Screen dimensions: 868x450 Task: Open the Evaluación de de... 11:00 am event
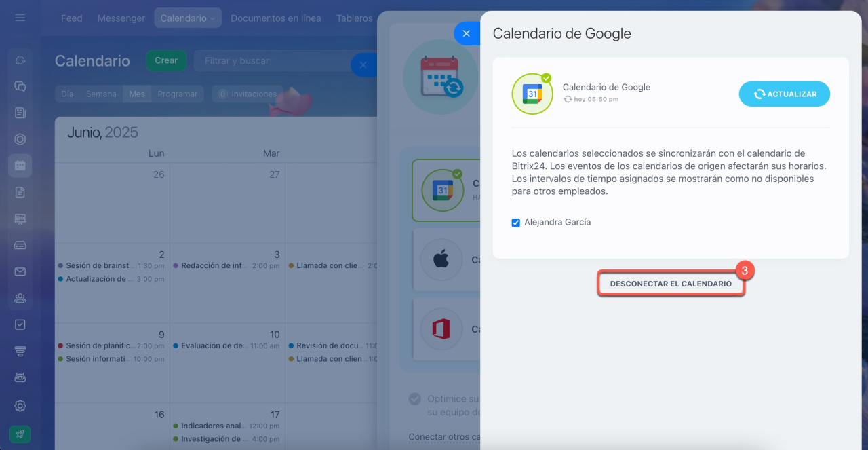227,346
